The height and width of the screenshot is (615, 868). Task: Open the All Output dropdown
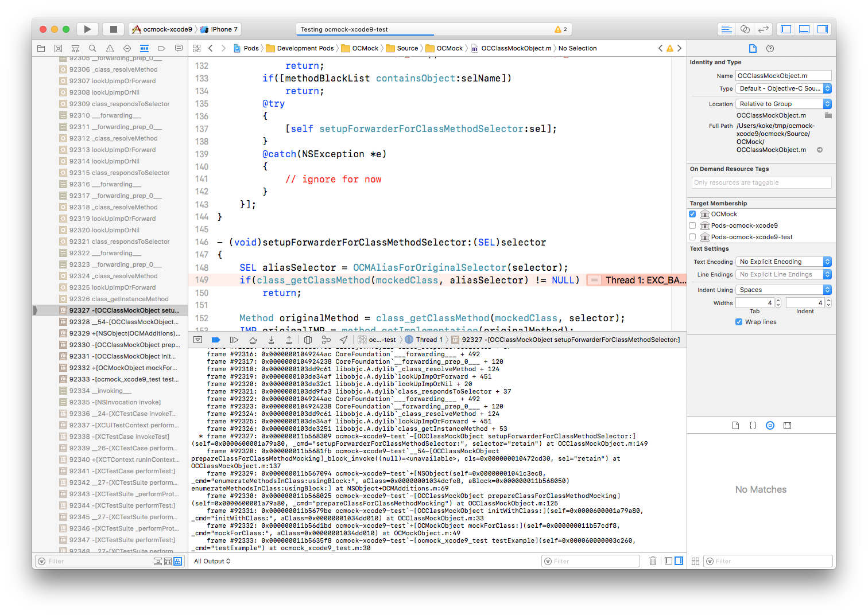pos(212,561)
